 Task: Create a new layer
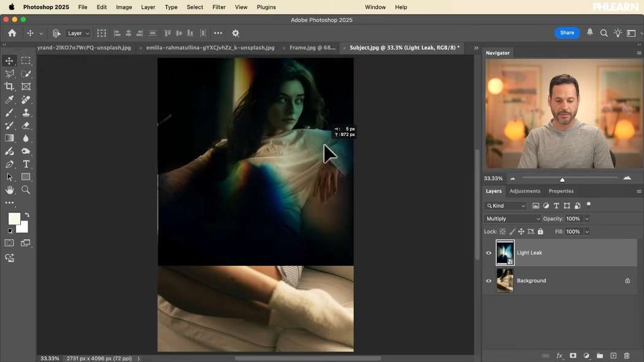pyautogui.click(x=613, y=355)
